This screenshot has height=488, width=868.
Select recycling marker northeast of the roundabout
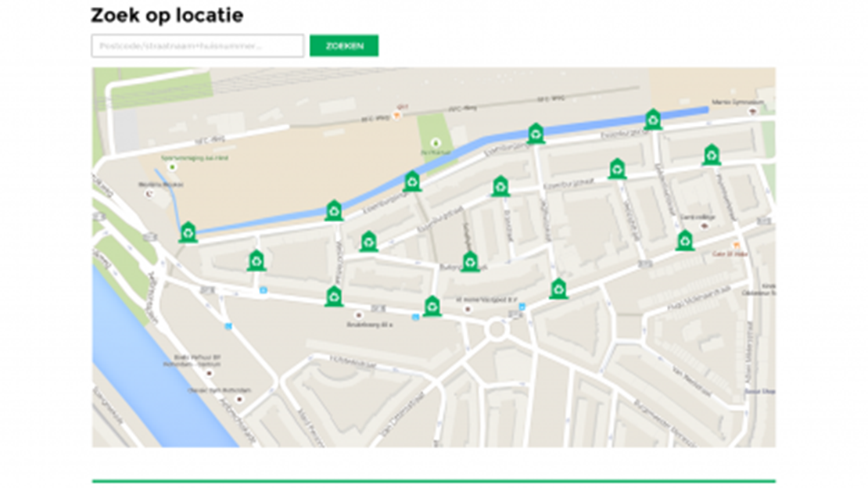[x=558, y=289]
